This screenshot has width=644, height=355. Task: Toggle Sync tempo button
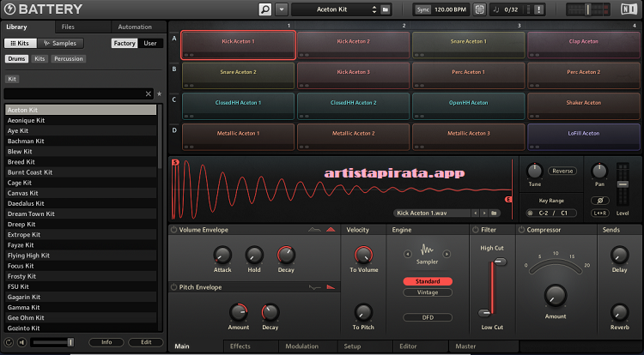[x=422, y=9]
